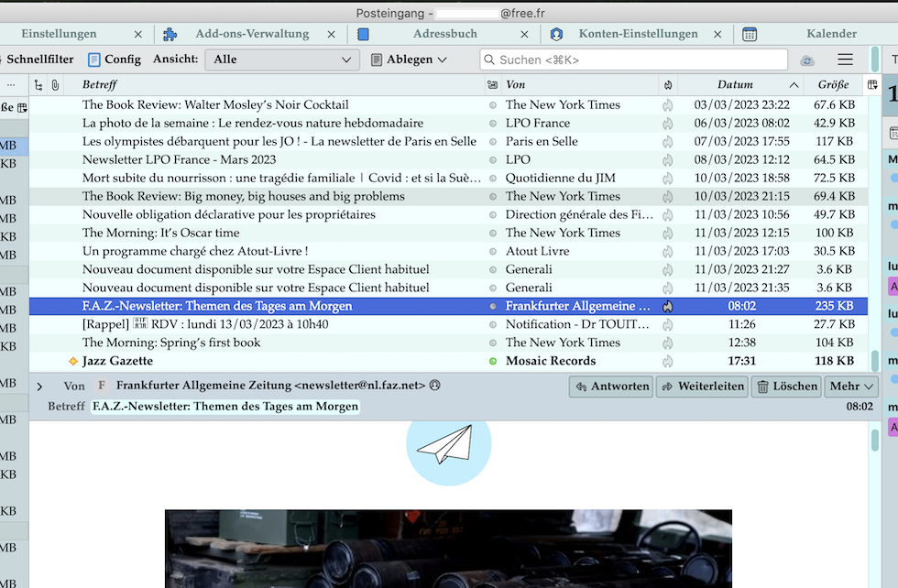
Task: Click the sync cloud icon next to search
Action: click(x=807, y=60)
